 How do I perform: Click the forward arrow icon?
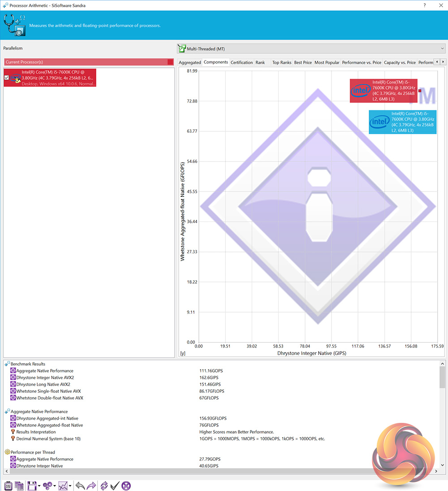click(x=91, y=486)
